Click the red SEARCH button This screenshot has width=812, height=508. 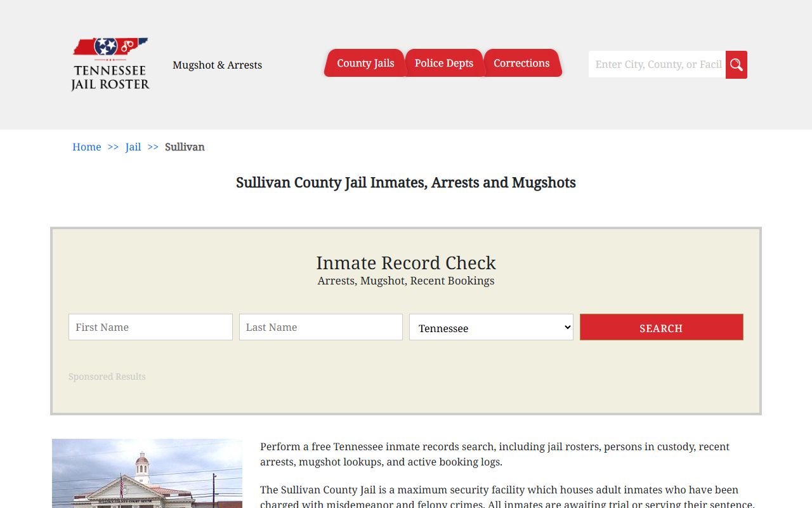(x=661, y=327)
